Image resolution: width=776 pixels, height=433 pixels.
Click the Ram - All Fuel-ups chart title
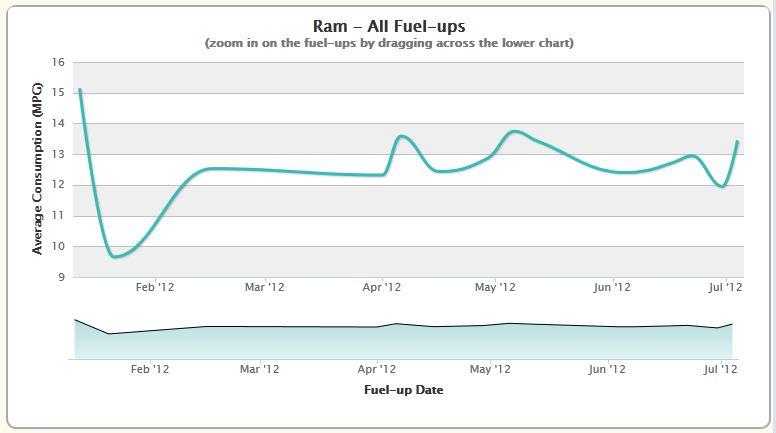pyautogui.click(x=389, y=26)
